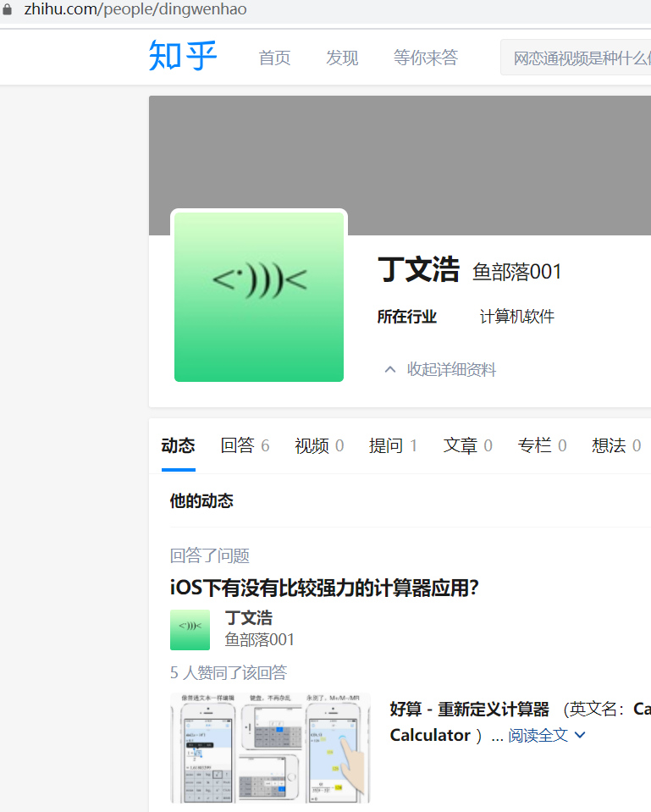Screen dimensions: 651x812
Task: Open the 视频 tab
Action: (x=319, y=445)
